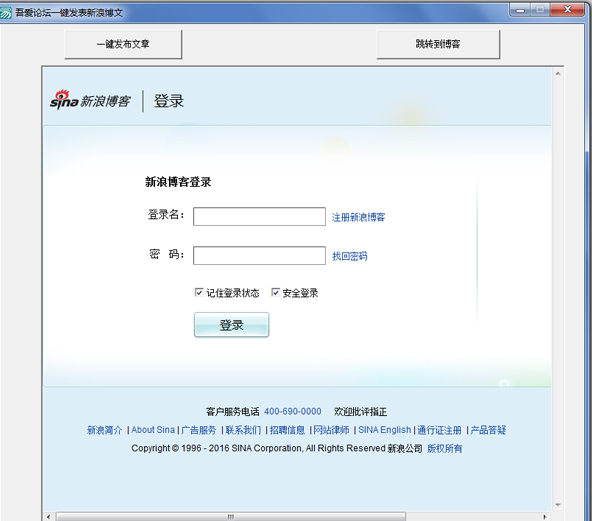The height and width of the screenshot is (521, 592).
Task: Open the 网站律师 footer link
Action: pyautogui.click(x=331, y=430)
